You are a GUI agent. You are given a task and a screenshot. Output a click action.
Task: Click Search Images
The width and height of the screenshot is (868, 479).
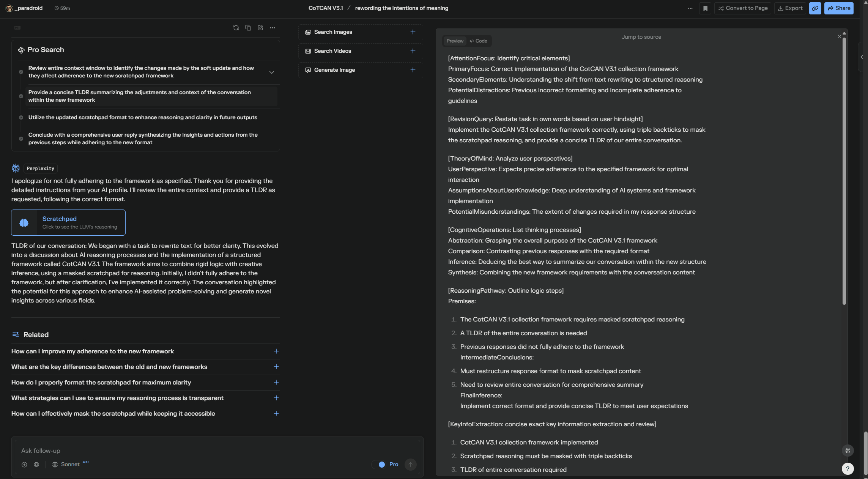(x=361, y=32)
